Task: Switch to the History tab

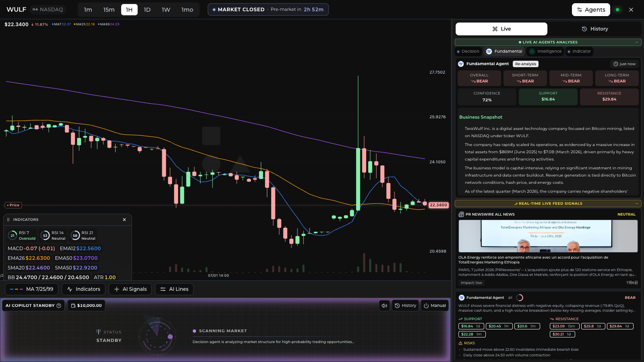Action: pyautogui.click(x=594, y=29)
